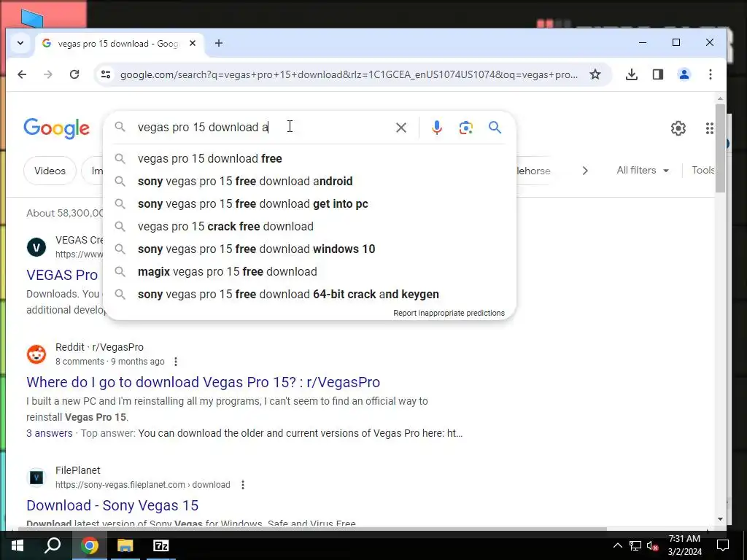Toggle Chrome side panel
The width and height of the screenshot is (747, 560).
658,74
